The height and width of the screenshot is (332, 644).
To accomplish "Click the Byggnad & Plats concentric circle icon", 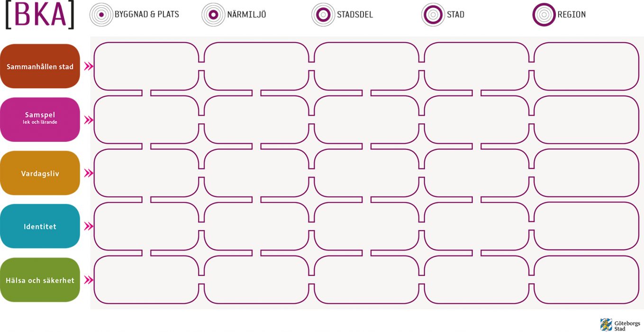I will pos(101,15).
